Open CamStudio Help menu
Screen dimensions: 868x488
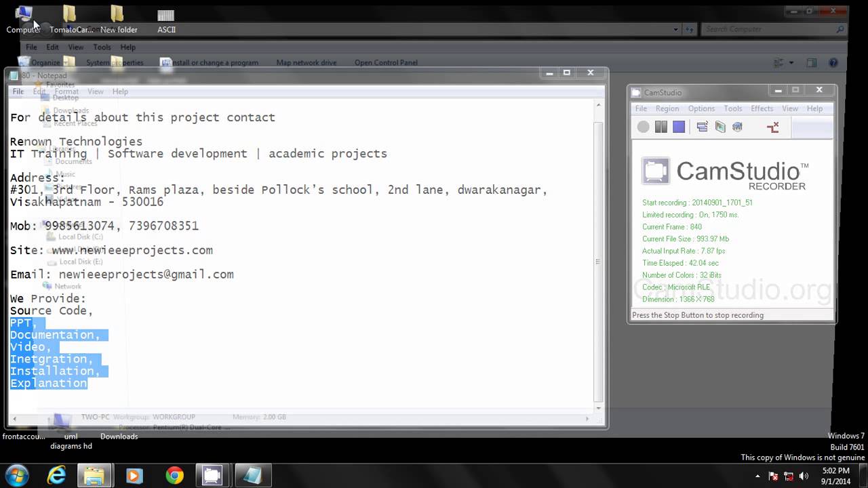coord(814,108)
